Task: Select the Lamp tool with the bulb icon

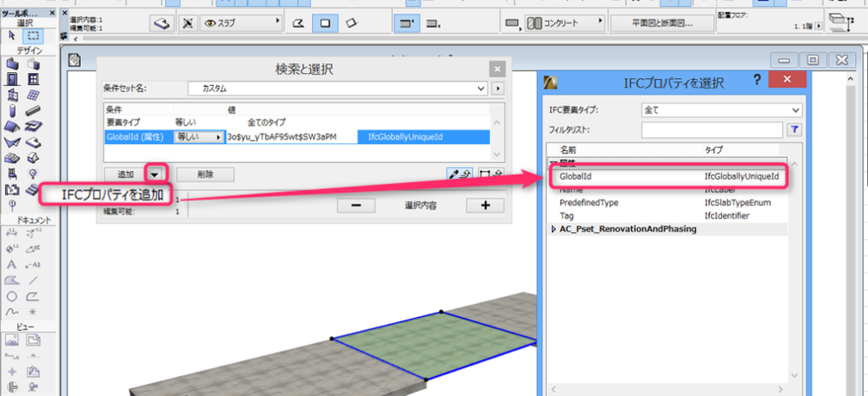Action: coord(33,174)
